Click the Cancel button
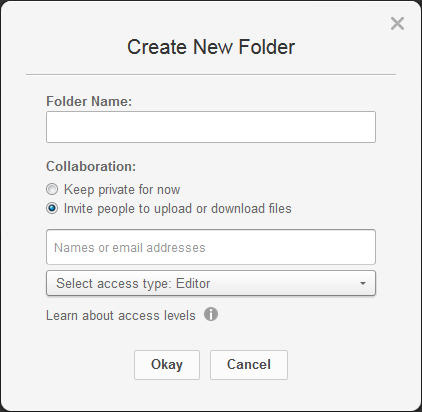Image resolution: width=422 pixels, height=412 pixels. click(x=249, y=365)
